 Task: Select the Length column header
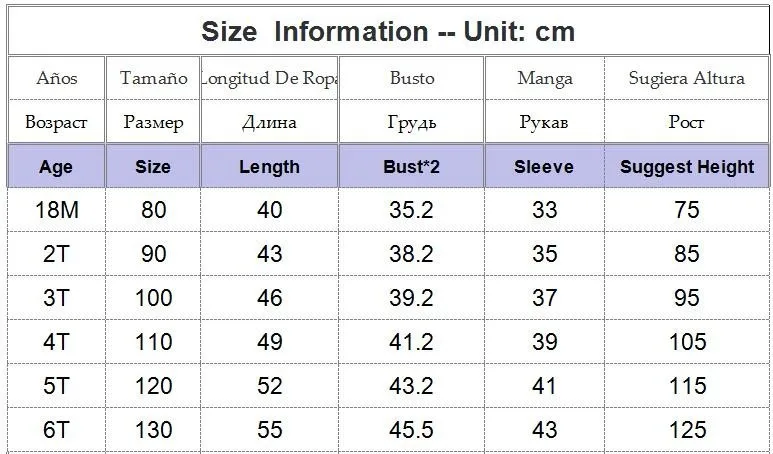269,166
